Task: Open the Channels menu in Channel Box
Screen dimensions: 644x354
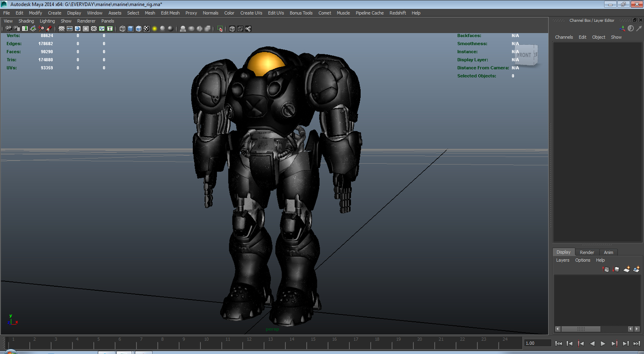Action: 564,37
